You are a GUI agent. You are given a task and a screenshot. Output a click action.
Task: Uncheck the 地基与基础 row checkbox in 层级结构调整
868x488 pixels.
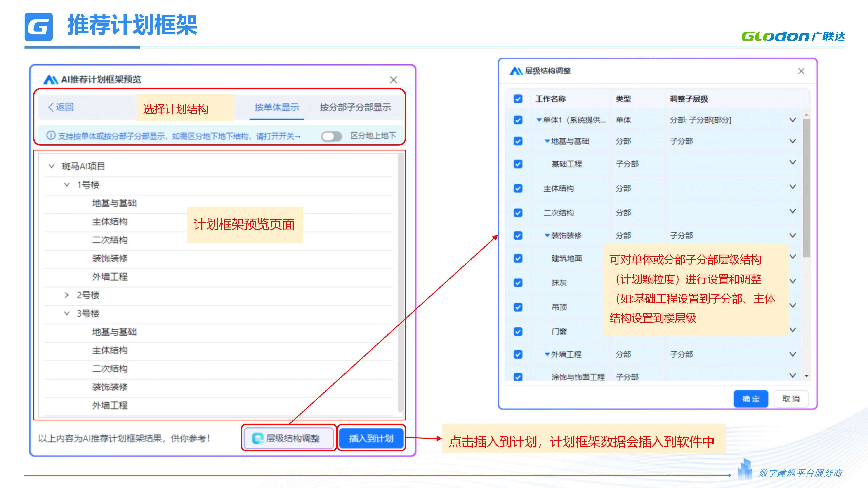(x=518, y=141)
